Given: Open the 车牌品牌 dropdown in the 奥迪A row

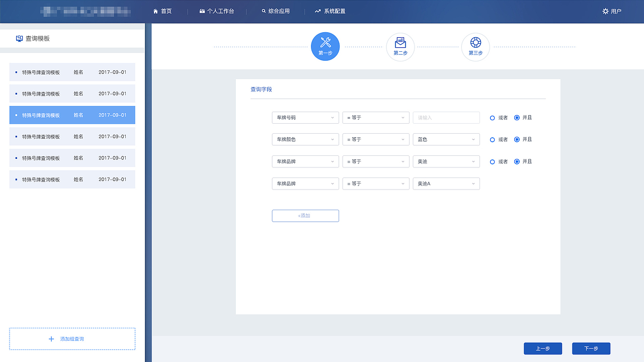Looking at the screenshot, I should pos(305,184).
